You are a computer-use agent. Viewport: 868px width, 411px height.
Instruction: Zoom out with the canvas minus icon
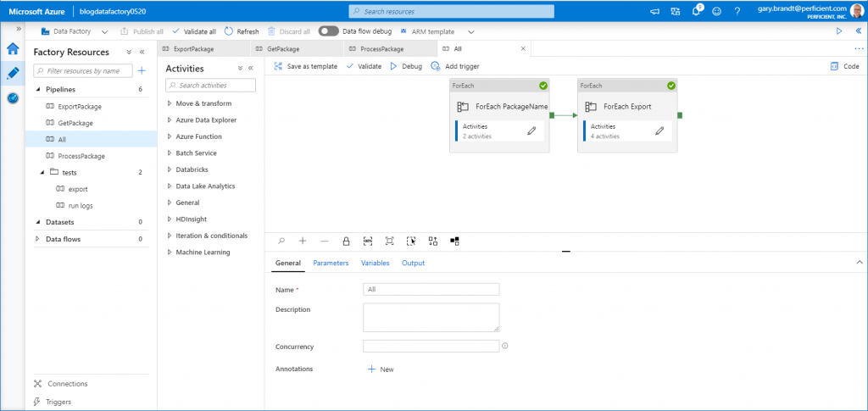point(325,241)
